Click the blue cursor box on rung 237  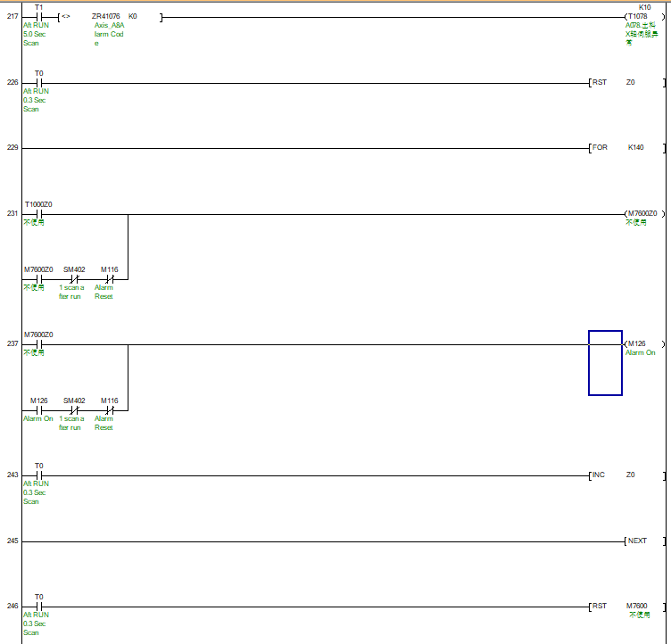click(605, 362)
